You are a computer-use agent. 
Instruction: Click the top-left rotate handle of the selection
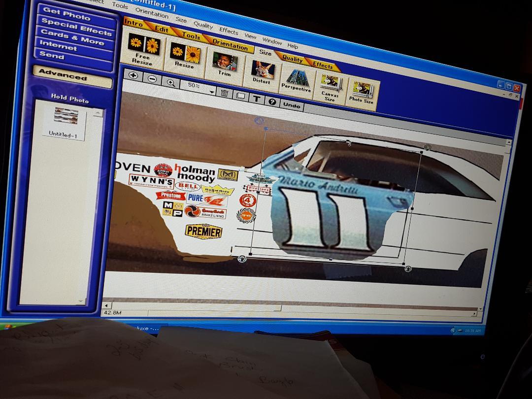coord(259,121)
